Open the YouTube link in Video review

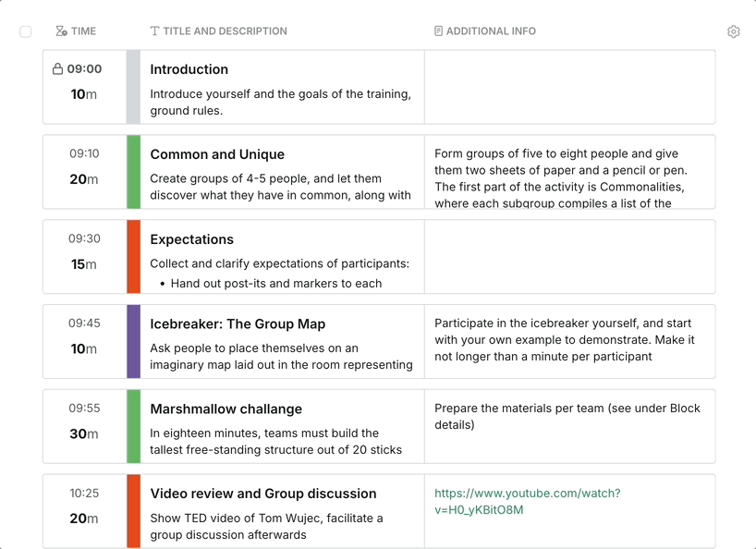coord(527,502)
